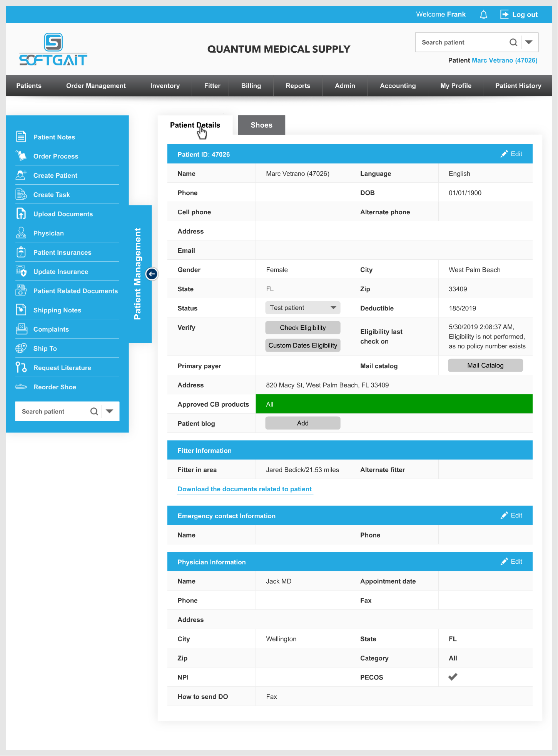
Task: Switch to the Shoes tab
Action: (x=261, y=125)
